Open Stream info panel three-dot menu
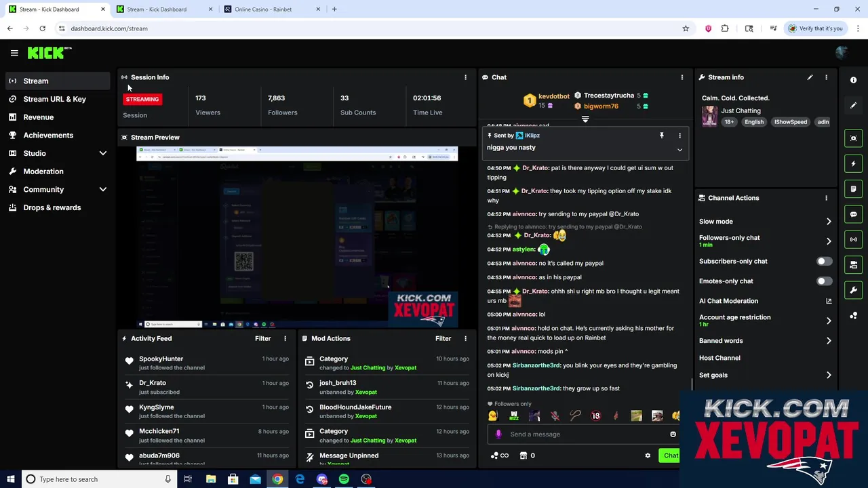868x488 pixels. [826, 77]
